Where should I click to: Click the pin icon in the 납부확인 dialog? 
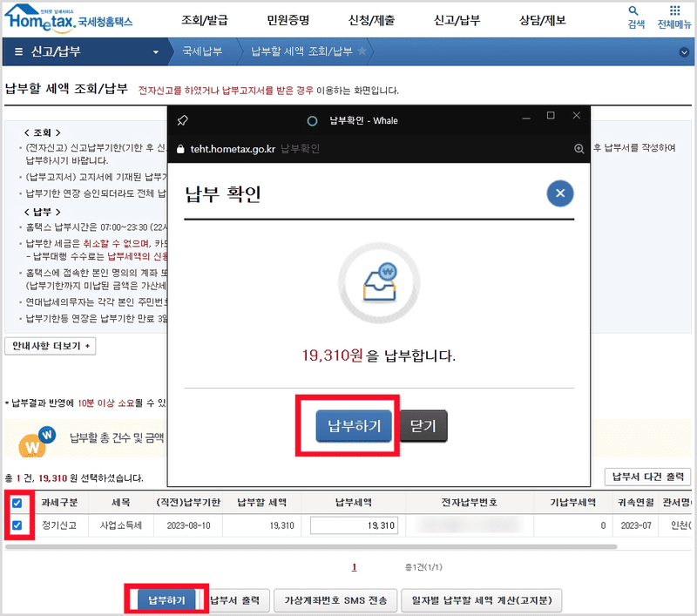coord(180,120)
